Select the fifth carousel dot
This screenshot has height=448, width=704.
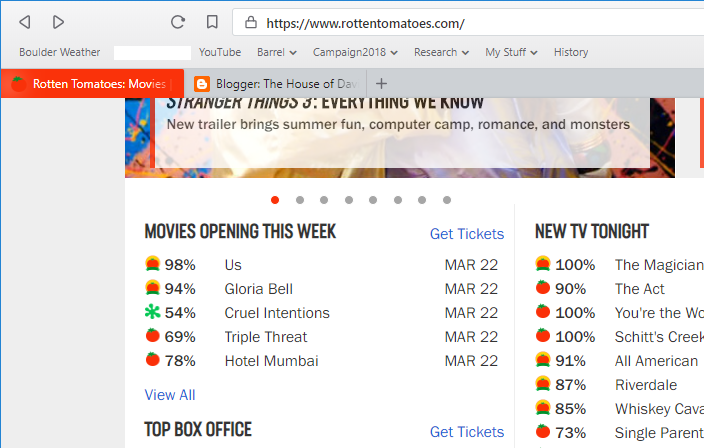click(373, 200)
